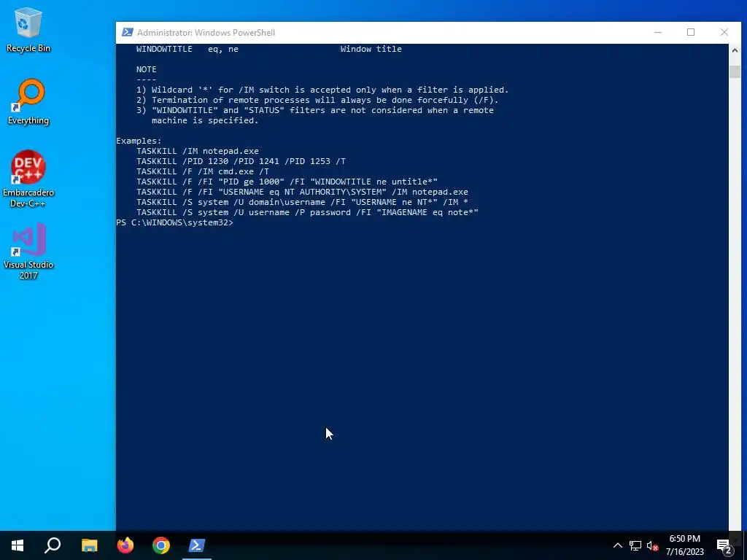Screen dimensions: 747x560
Task: Click line with 'IMAGENAME eq note*' filter
Action: coord(307,212)
